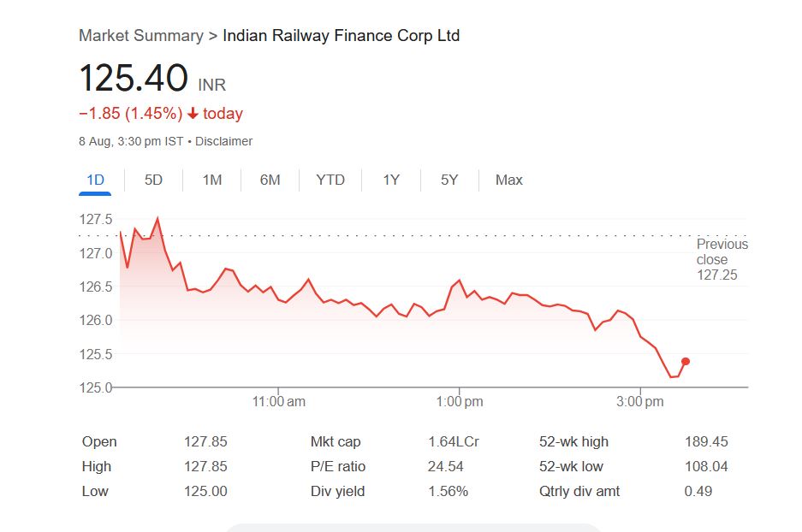Click the 52-wk high value 189.45

pyautogui.click(x=706, y=442)
